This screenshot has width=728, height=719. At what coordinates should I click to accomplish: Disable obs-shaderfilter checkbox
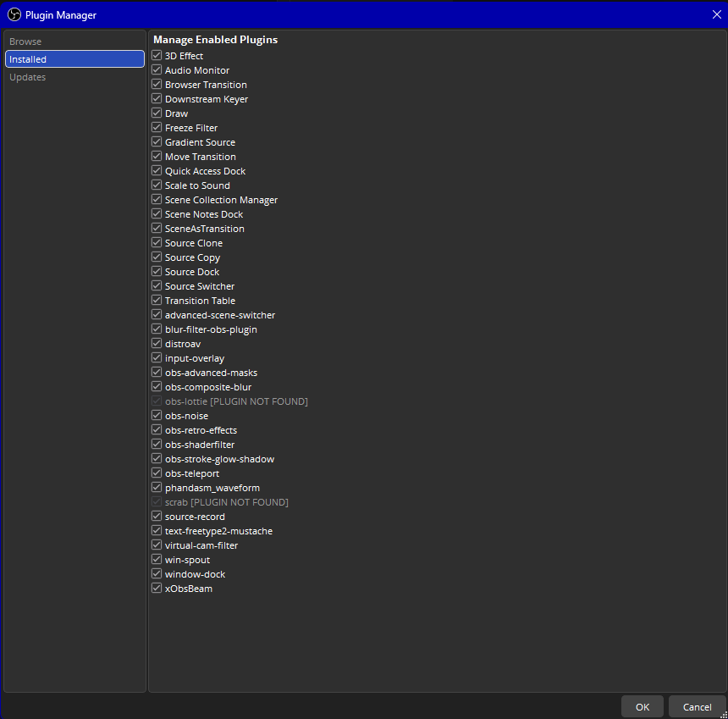pos(157,445)
